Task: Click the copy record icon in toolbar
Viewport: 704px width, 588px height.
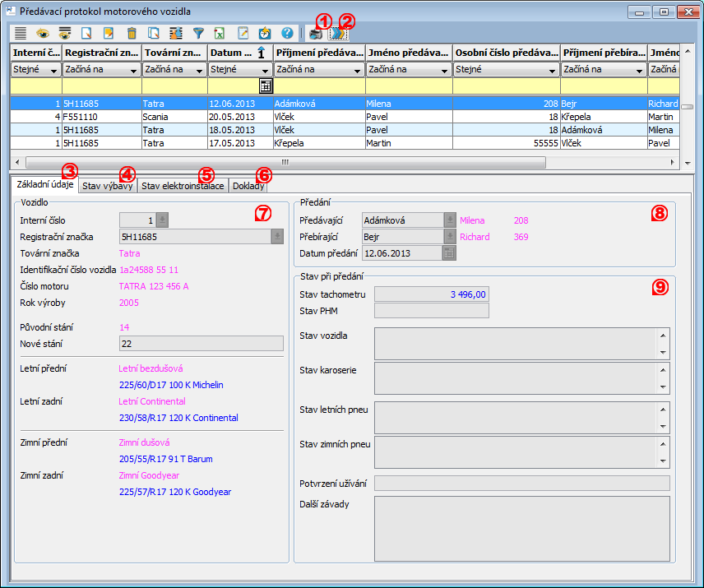Action: 154,34
